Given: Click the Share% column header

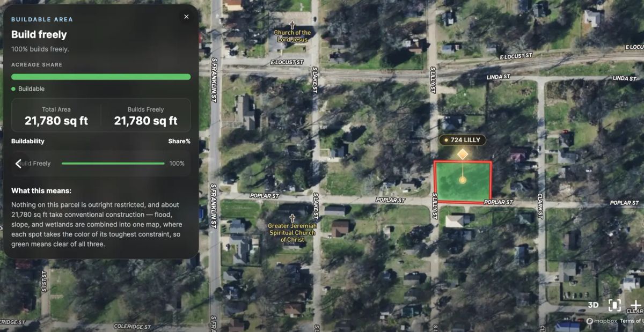Looking at the screenshot, I should coord(179,142).
